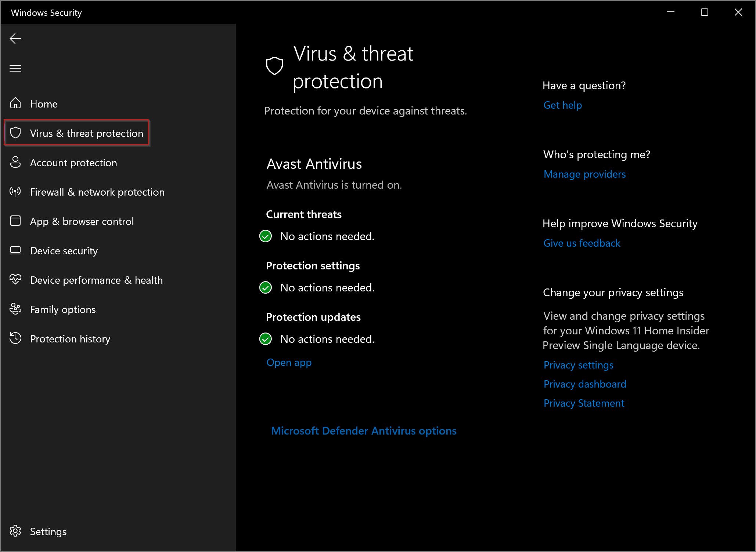Click 'Protection for your device against threats.' text
Viewport: 756px width, 552px height.
(x=366, y=111)
